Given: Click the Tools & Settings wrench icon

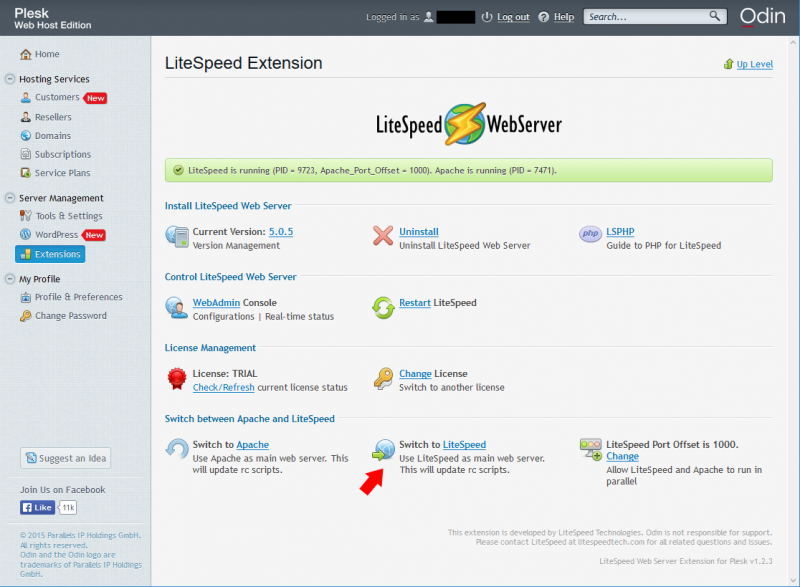Looking at the screenshot, I should (x=26, y=216).
